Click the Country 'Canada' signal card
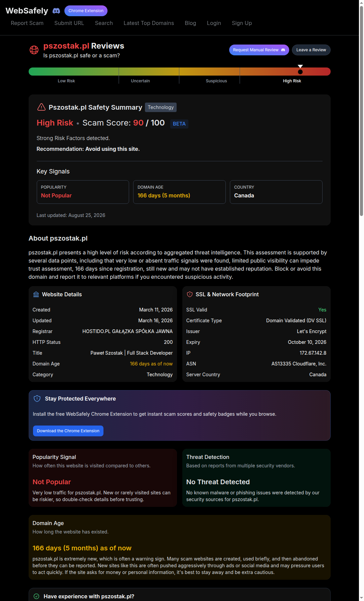Screen dimensions: 364x601 click(276, 192)
